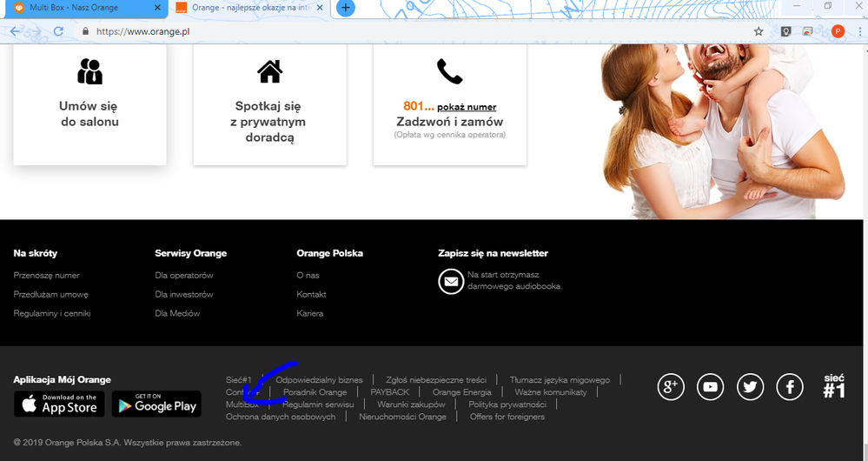The height and width of the screenshot is (461, 868).
Task: Click the phone icon above Zadzwoń i zamów
Action: tap(449, 71)
